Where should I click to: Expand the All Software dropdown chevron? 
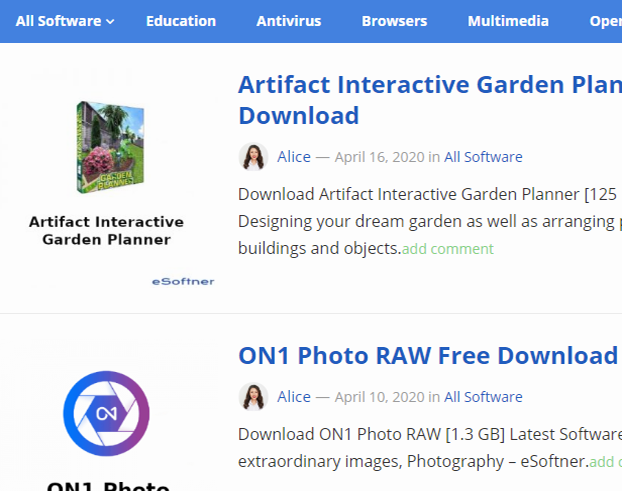tap(110, 22)
